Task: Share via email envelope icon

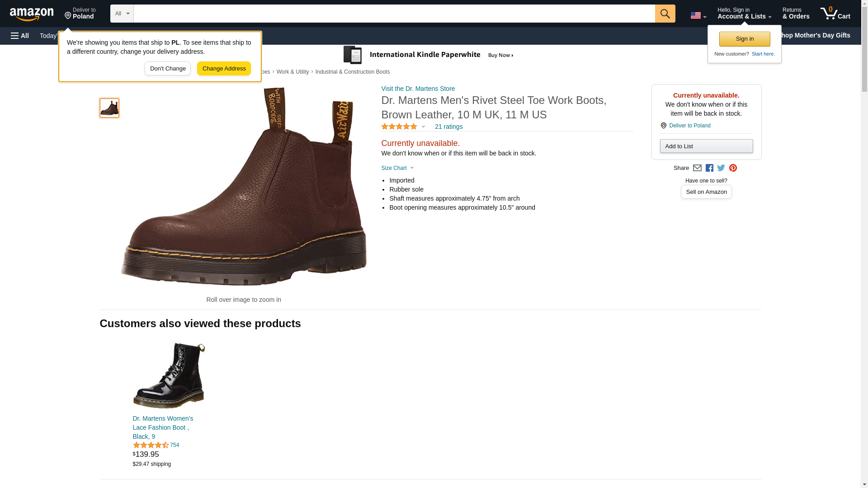Action: (697, 168)
